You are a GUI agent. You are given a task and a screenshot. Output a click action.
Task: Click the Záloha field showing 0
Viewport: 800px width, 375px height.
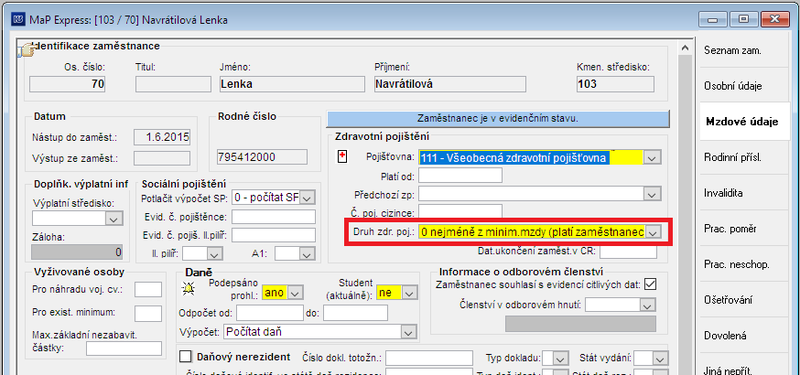click(x=78, y=252)
